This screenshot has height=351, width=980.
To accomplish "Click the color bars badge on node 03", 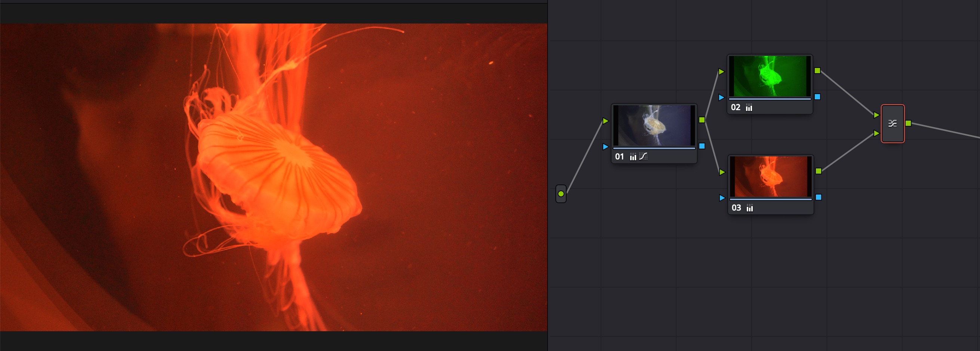I will 749,208.
